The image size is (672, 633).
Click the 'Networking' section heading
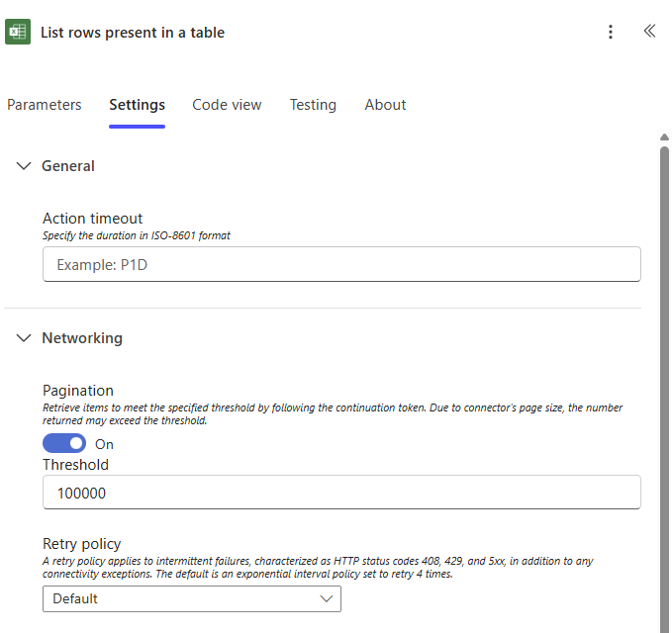point(82,338)
